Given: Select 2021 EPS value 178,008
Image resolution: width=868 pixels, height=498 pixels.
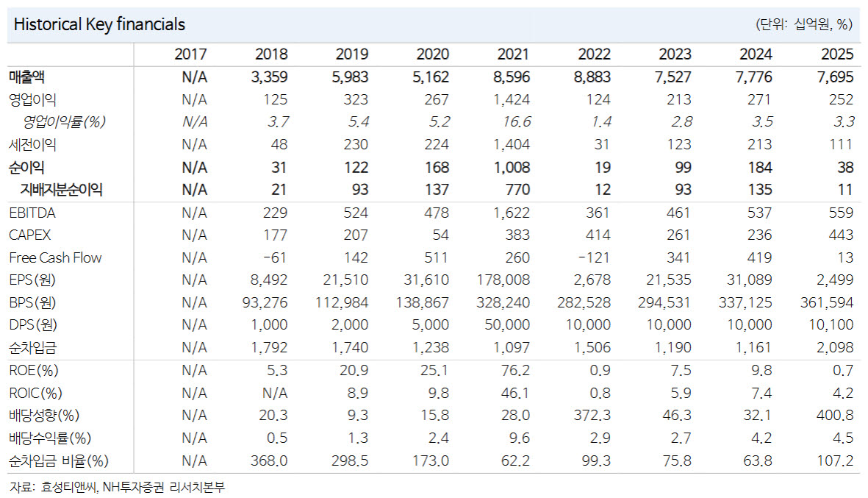Looking at the screenshot, I should tap(503, 280).
